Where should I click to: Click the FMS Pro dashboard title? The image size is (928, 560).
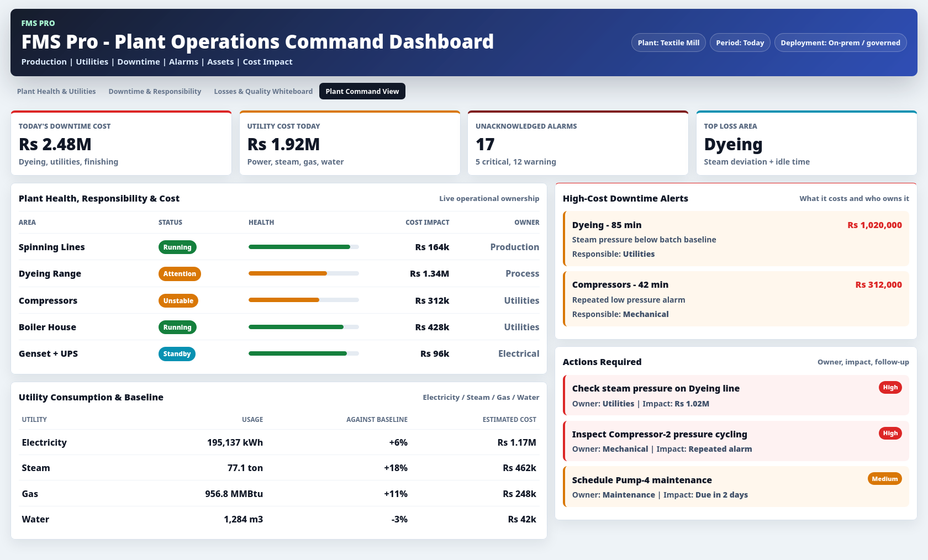[x=257, y=41]
